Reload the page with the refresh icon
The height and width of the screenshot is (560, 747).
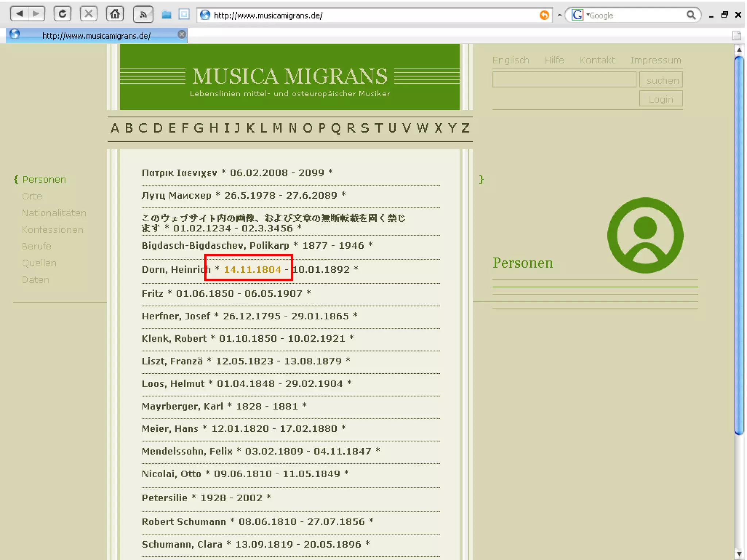tap(62, 14)
